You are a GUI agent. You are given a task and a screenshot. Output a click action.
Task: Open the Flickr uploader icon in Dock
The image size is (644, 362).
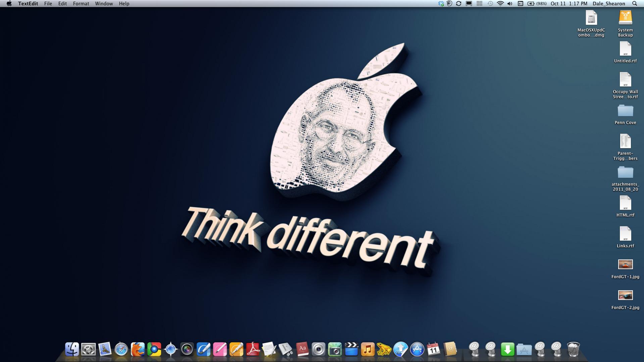[x=401, y=349]
